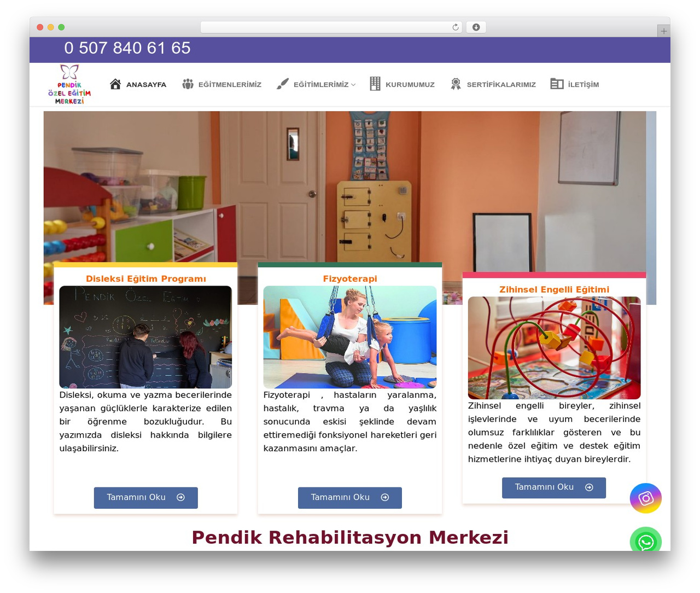Screen dimensions: 700x593
Task: Open the Zihinsel Engelli Eğitimi title link
Action: [554, 290]
